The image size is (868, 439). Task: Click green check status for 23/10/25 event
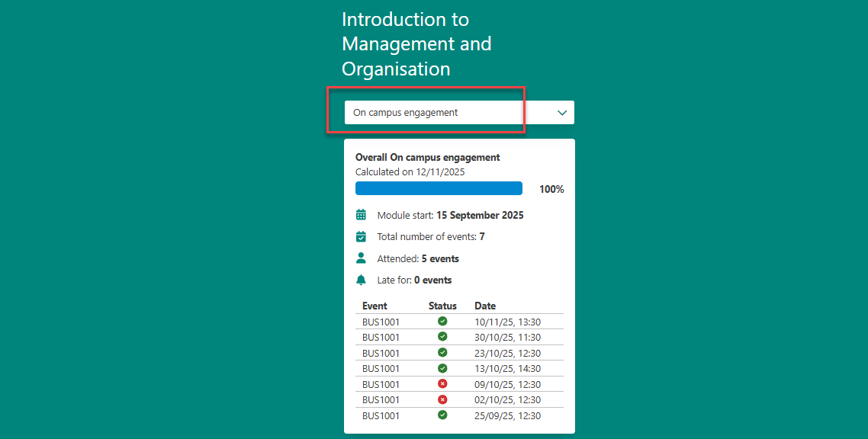[x=442, y=353]
